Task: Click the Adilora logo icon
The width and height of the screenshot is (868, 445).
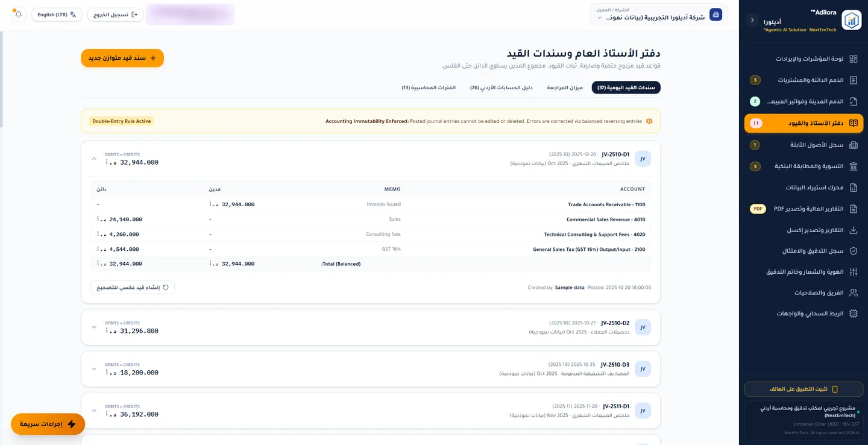Action: pyautogui.click(x=852, y=20)
